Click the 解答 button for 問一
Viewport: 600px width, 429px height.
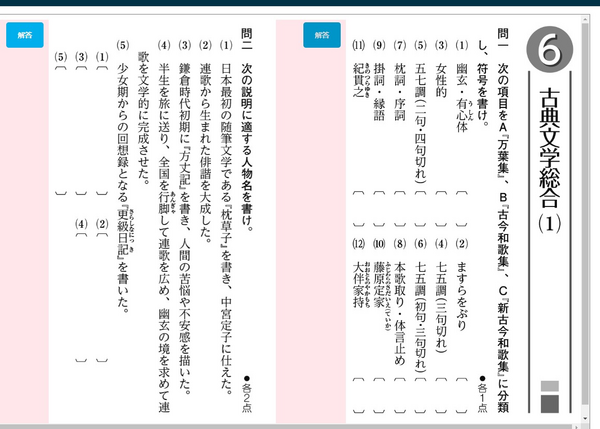click(322, 35)
